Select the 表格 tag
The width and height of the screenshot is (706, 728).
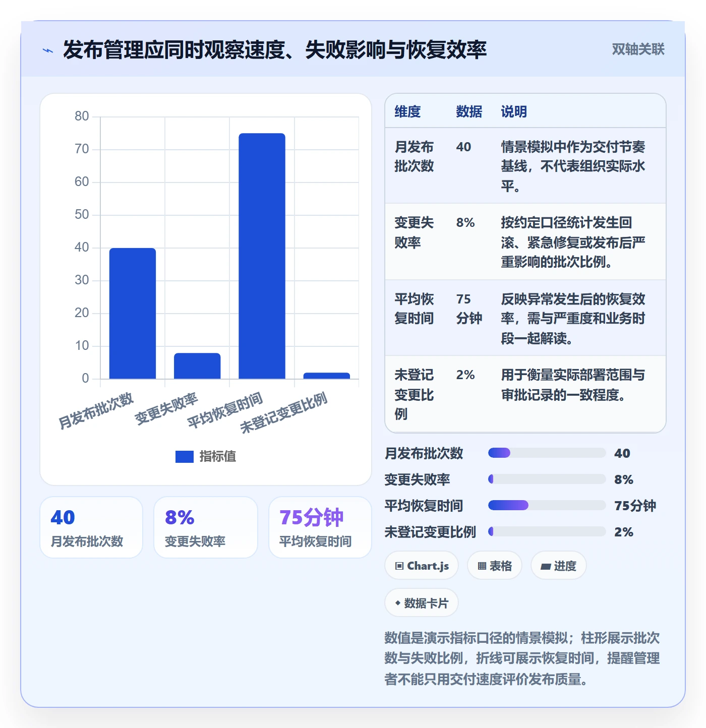click(495, 566)
